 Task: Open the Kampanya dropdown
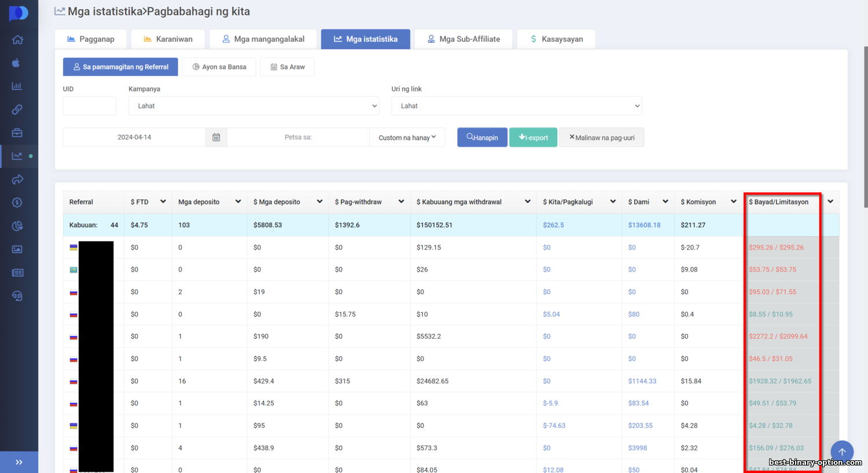pyautogui.click(x=253, y=106)
